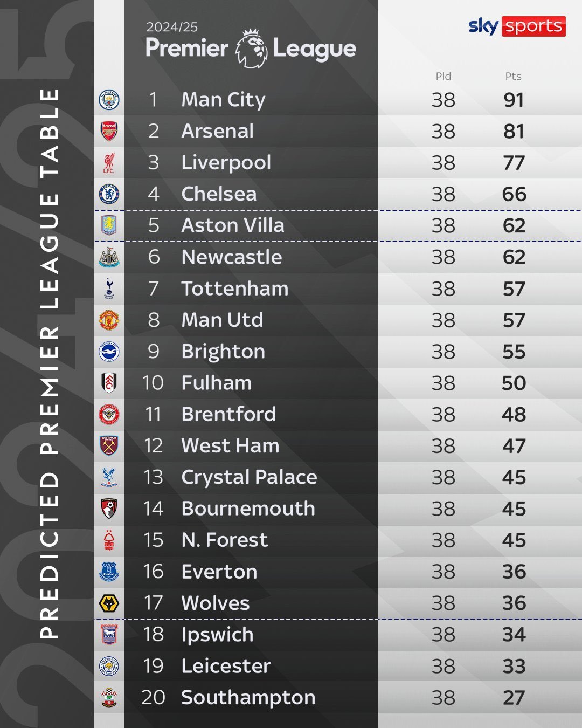Select the Liverpool crest icon
582x728 pixels.
click(109, 163)
